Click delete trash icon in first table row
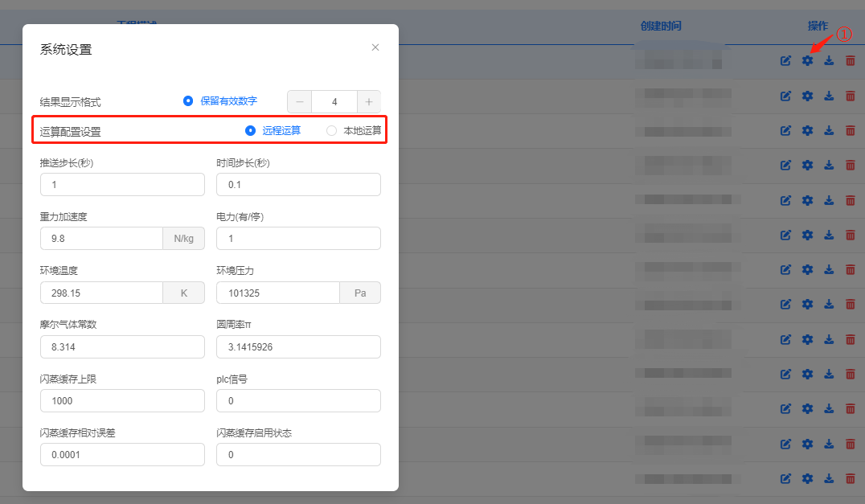Image resolution: width=865 pixels, height=504 pixels. pyautogui.click(x=851, y=60)
